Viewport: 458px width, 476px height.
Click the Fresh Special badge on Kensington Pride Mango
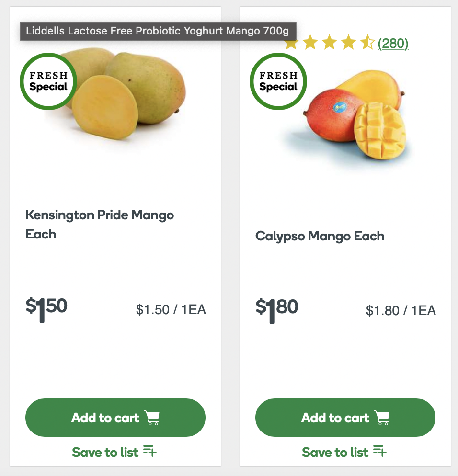[x=48, y=81]
